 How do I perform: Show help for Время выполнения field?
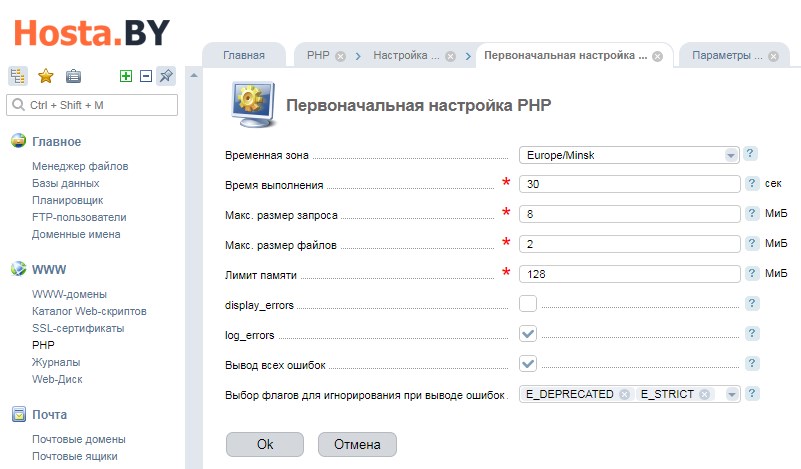[751, 183]
